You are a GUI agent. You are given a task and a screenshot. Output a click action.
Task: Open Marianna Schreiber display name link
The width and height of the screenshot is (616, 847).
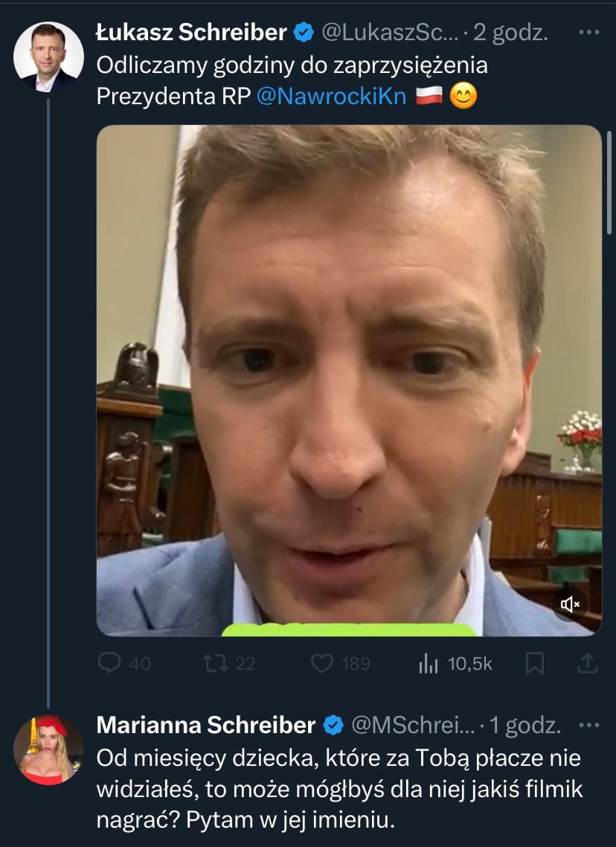tap(205, 725)
